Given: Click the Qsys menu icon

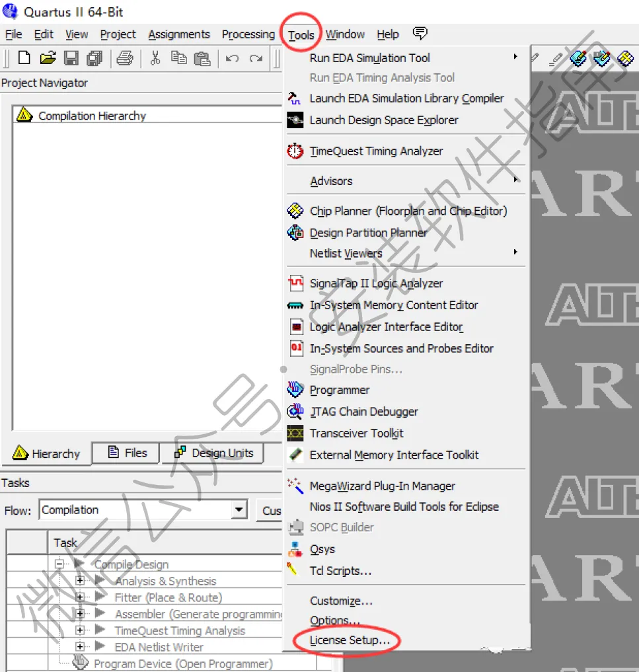Looking at the screenshot, I should point(295,549).
